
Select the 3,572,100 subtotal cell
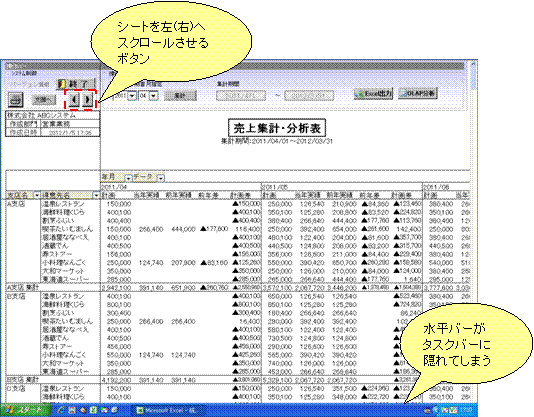click(277, 288)
